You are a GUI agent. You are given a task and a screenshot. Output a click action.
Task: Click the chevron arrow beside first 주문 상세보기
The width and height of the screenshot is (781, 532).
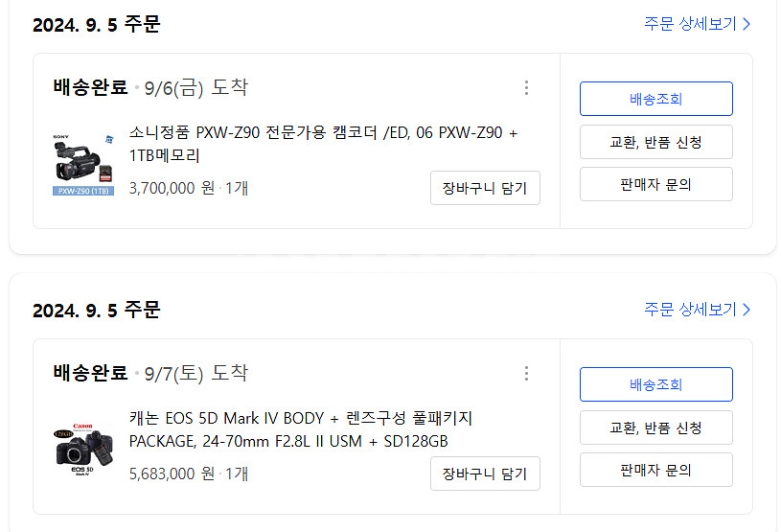click(x=747, y=24)
